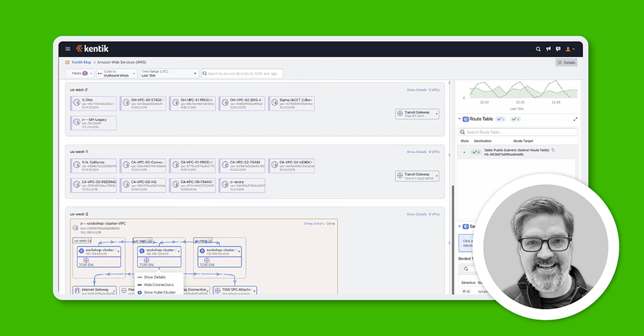The width and height of the screenshot is (644, 336).
Task: Click TGW-ENI icon in us-west-2a subnet
Action: pos(86,260)
